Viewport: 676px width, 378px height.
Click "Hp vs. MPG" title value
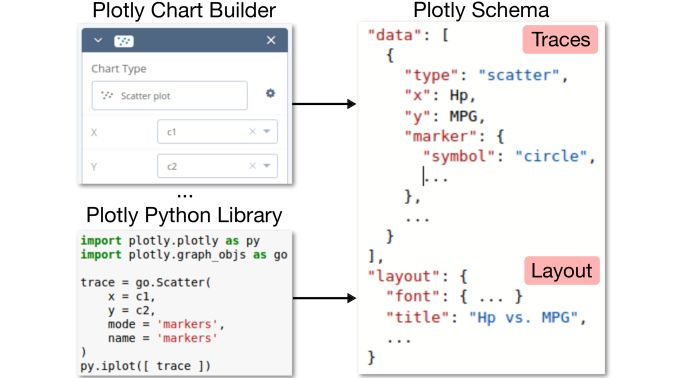tap(523, 318)
